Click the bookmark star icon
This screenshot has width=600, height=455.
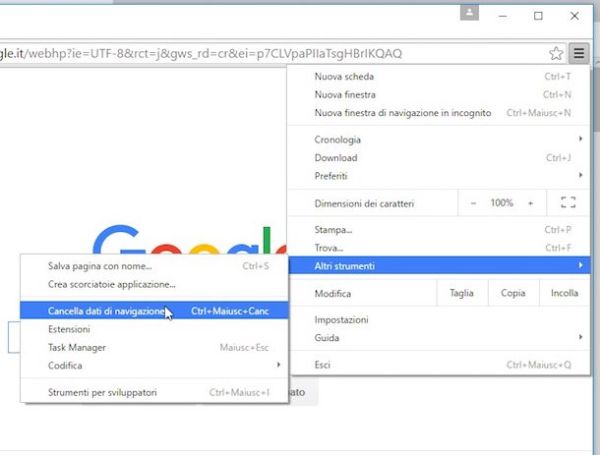click(556, 53)
